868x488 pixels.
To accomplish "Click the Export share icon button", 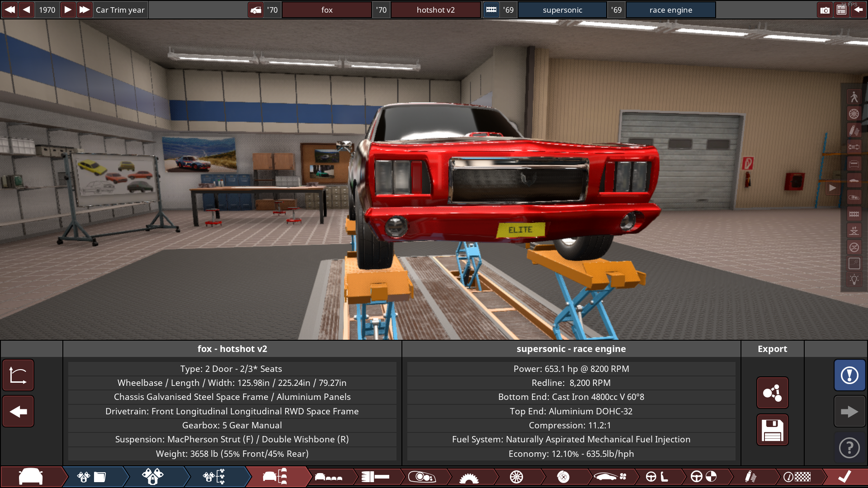I will click(x=772, y=393).
